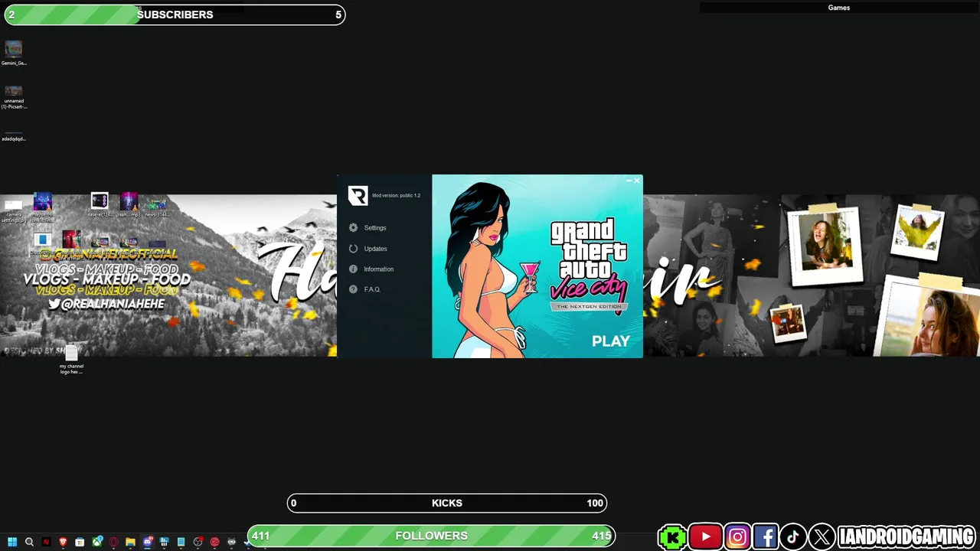Image resolution: width=980 pixels, height=551 pixels.
Task: Switch to Discord in the taskbar
Action: tap(147, 542)
